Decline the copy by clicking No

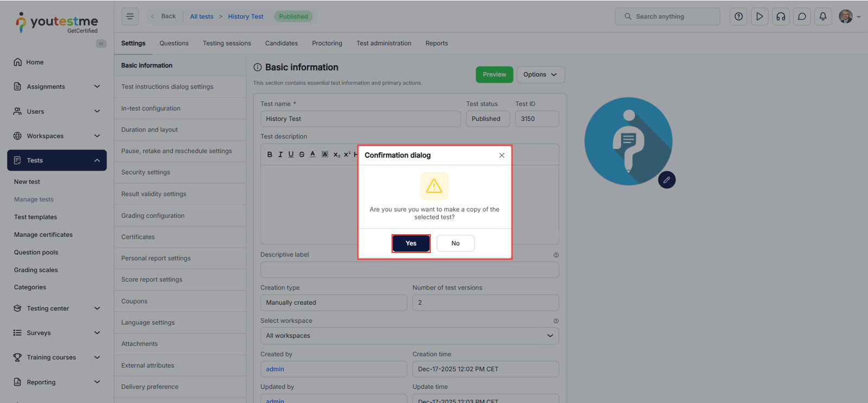tap(455, 243)
